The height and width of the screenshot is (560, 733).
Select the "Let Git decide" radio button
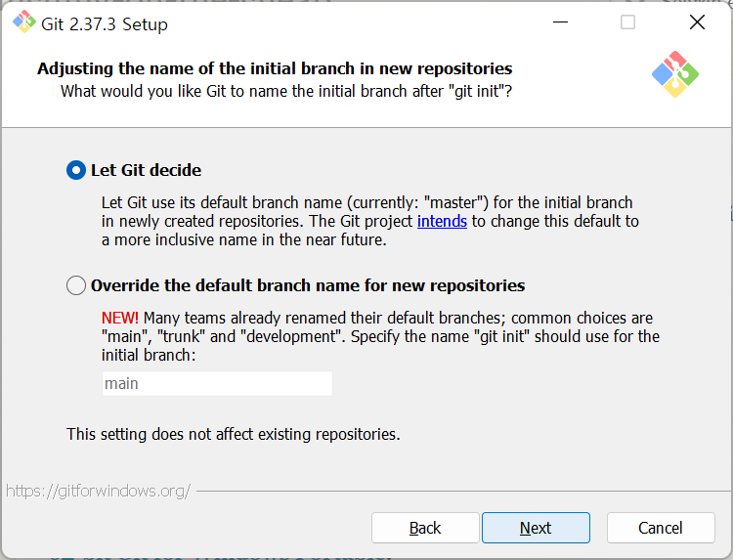[x=76, y=170]
